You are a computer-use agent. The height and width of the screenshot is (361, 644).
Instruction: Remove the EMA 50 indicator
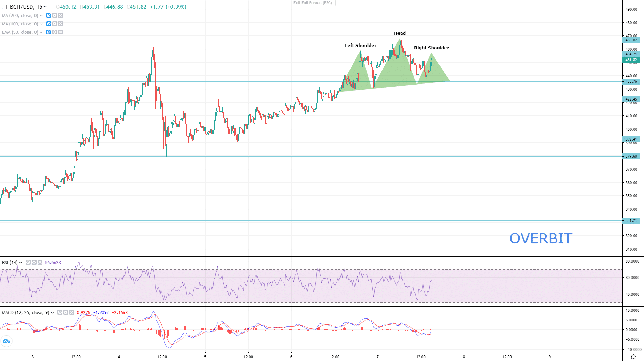click(x=61, y=32)
